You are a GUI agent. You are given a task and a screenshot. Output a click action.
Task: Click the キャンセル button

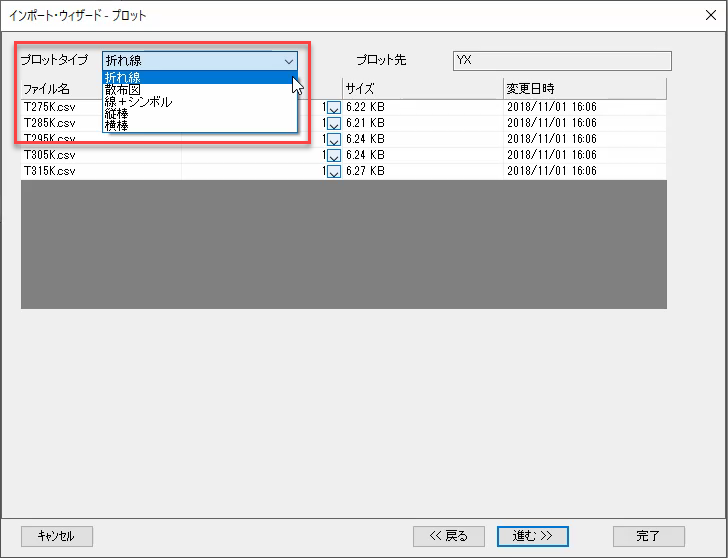click(57, 536)
